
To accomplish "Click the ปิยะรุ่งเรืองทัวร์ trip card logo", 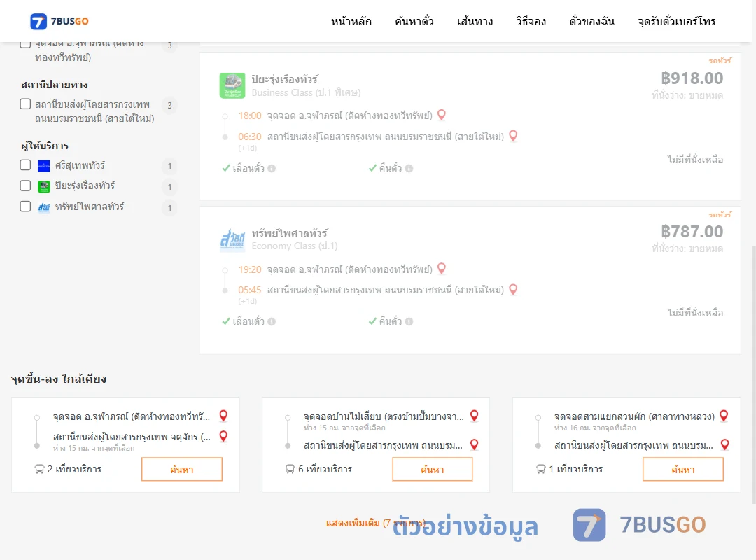I will click(232, 85).
